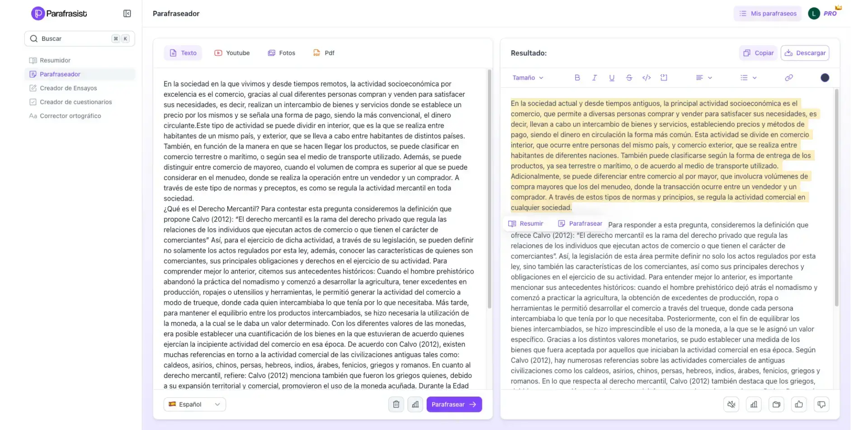
Task: Open the list style dropdown
Action: 748,78
